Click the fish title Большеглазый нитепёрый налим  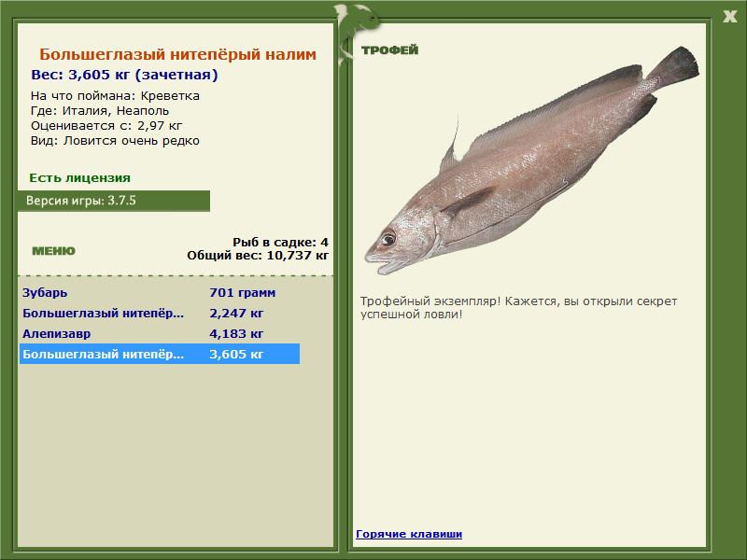click(x=177, y=54)
